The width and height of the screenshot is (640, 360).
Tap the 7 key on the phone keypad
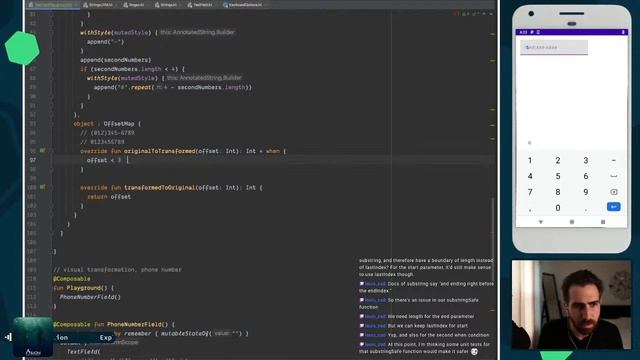[530, 192]
